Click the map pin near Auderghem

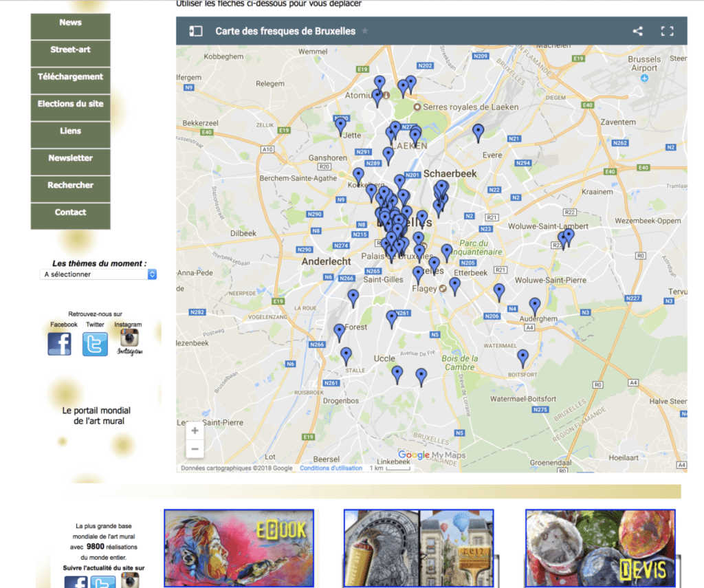(x=535, y=305)
